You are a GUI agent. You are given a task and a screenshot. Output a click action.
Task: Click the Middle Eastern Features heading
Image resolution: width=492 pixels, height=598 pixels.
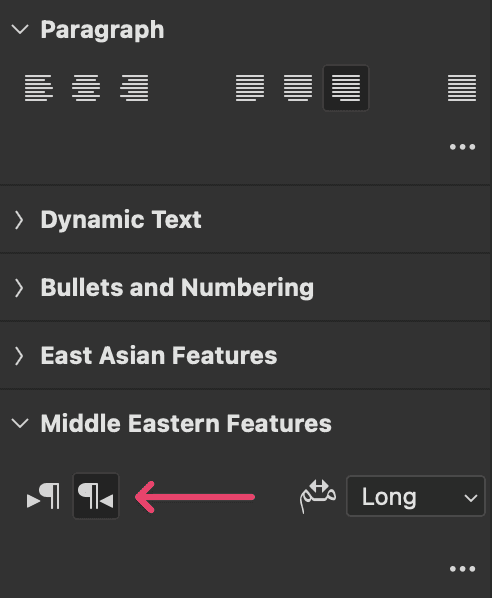tap(186, 423)
